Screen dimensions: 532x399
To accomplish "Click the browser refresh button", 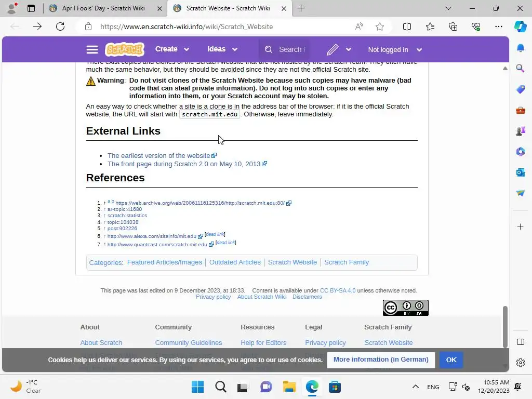I will click(x=60, y=26).
